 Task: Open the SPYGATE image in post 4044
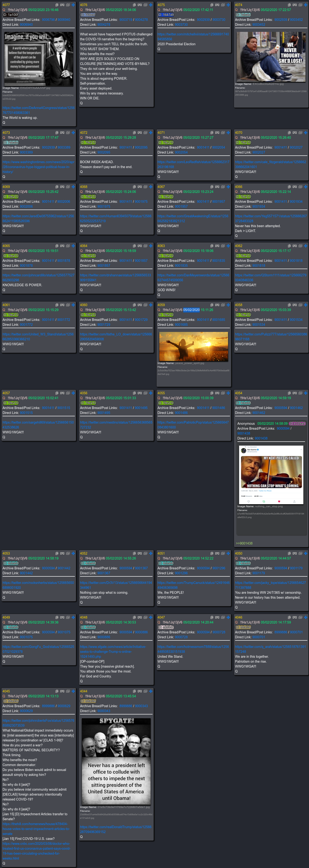[116, 762]
